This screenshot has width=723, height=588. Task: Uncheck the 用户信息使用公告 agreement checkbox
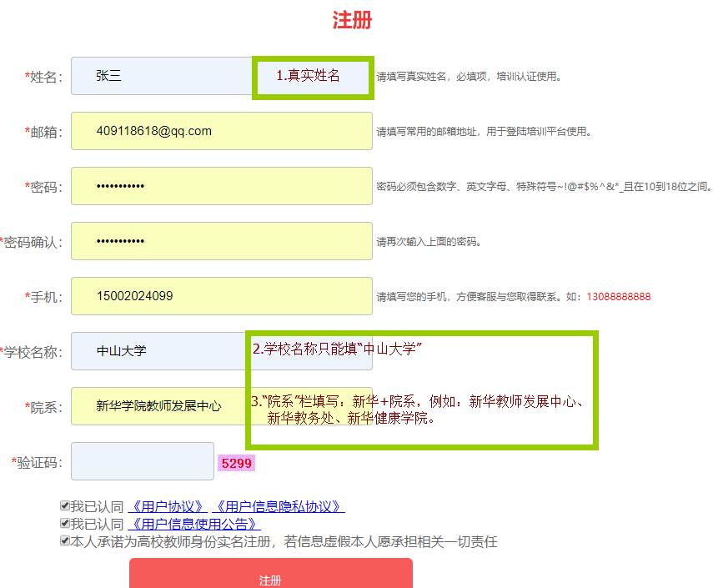(x=65, y=524)
